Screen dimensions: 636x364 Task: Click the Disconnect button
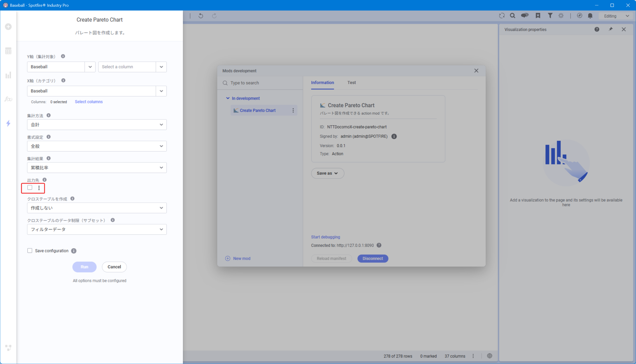pyautogui.click(x=373, y=258)
